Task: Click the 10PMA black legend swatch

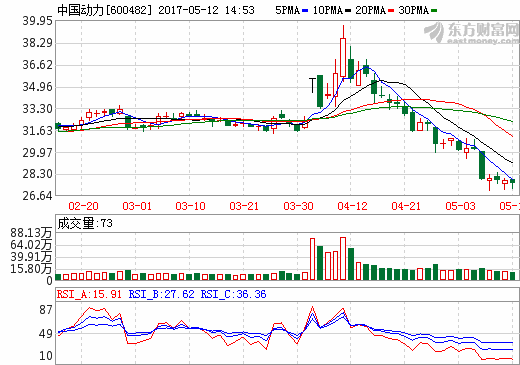Action: (348, 11)
